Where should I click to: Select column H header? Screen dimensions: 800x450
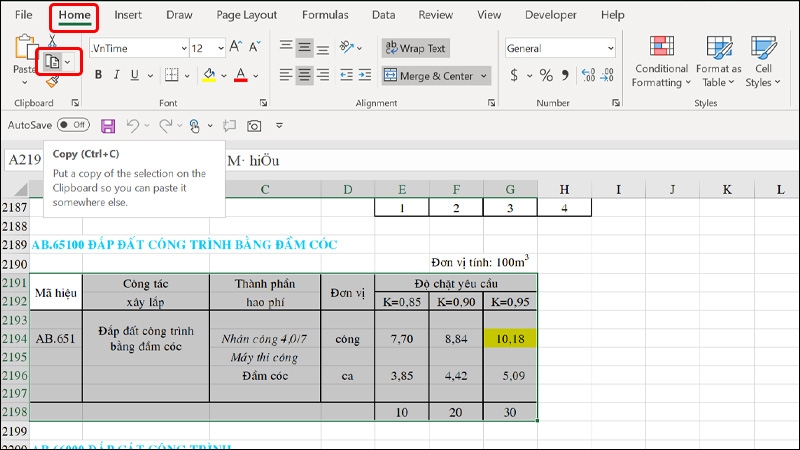[x=564, y=190]
